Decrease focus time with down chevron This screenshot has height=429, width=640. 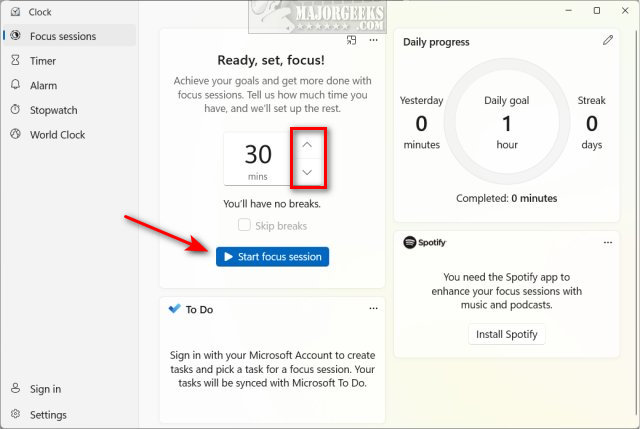point(307,172)
